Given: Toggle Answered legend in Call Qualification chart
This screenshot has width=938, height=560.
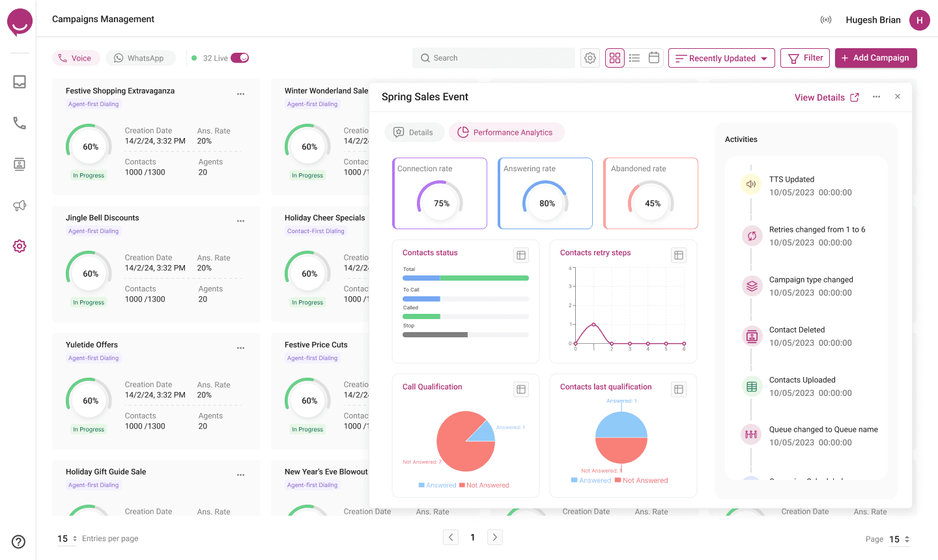Looking at the screenshot, I should coord(437,485).
